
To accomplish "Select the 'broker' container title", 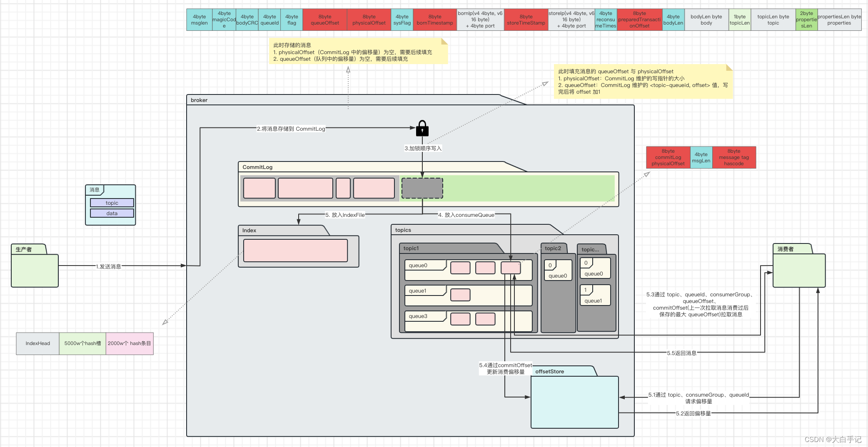I will point(199,100).
